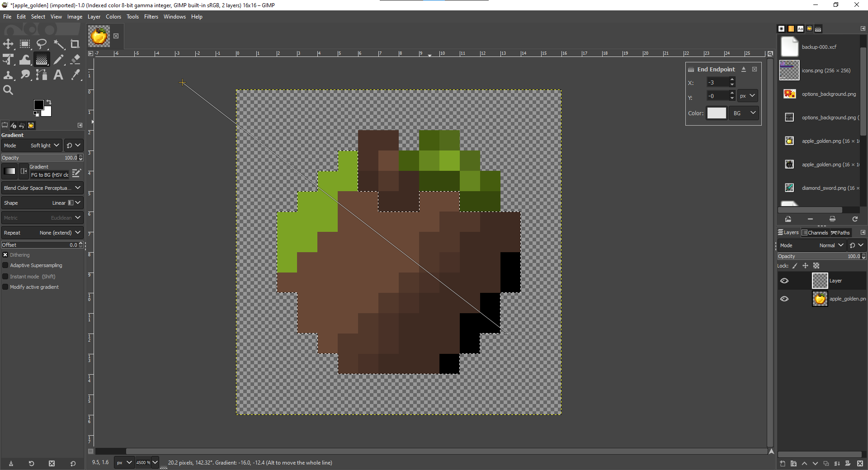Screen dimensions: 868x470
Task: Select the Smudge tool
Action: tap(25, 75)
